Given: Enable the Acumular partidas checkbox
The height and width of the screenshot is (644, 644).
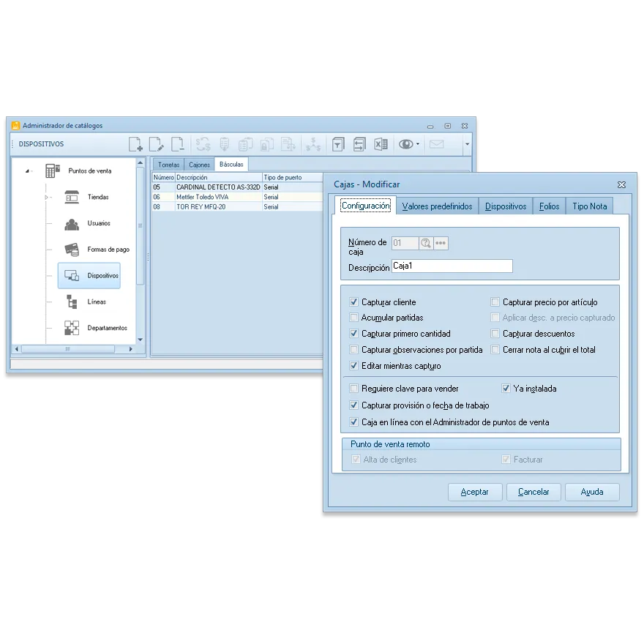Looking at the screenshot, I should tap(354, 318).
